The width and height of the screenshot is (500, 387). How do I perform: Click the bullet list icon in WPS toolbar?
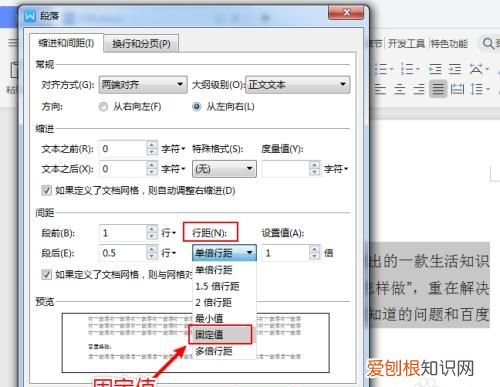(x=382, y=69)
